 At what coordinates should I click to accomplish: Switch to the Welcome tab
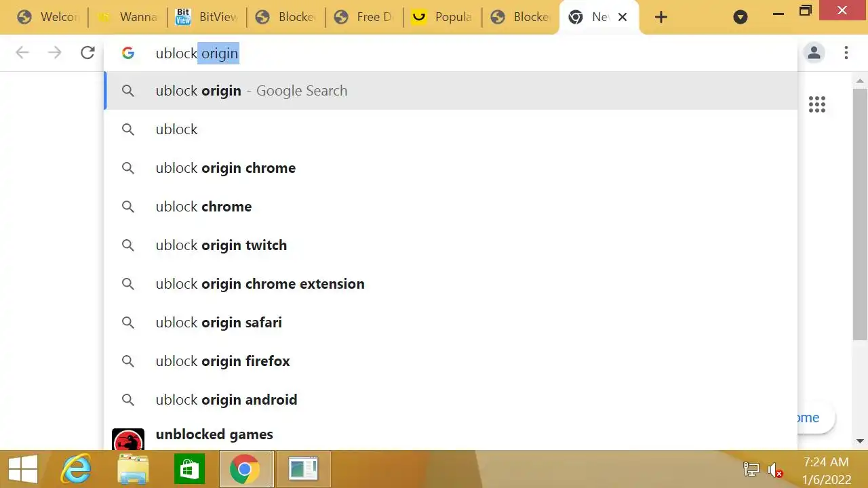click(x=48, y=17)
